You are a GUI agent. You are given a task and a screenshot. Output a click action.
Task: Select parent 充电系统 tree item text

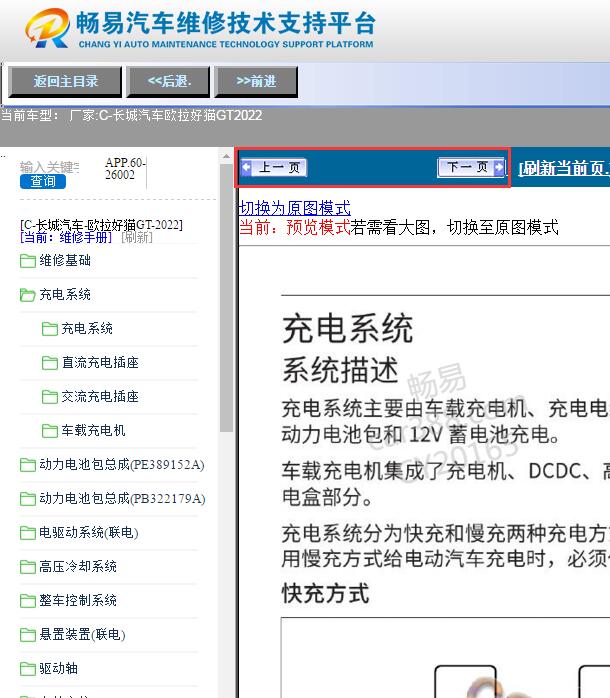tap(65, 294)
